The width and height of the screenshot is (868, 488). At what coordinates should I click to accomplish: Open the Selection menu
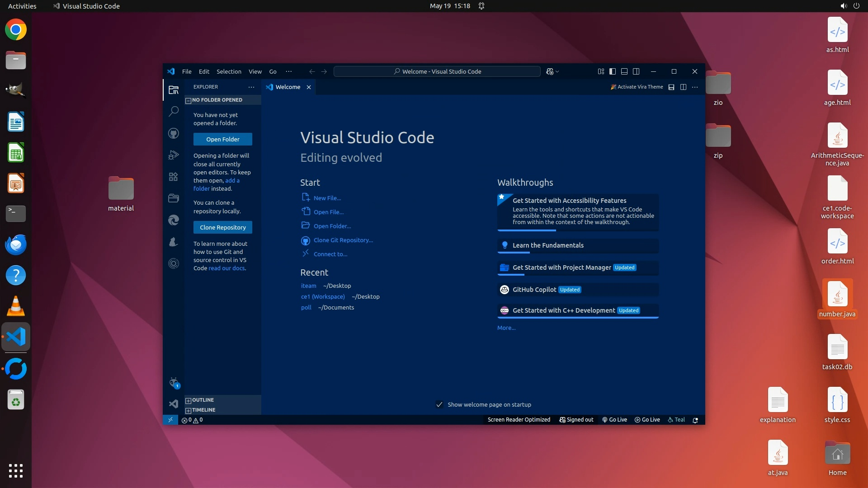tap(229, 71)
